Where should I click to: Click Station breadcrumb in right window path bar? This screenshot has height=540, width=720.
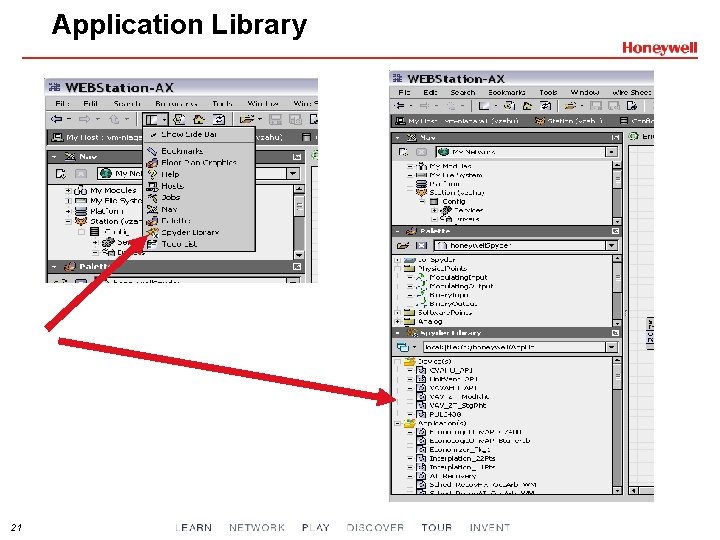(x=568, y=121)
